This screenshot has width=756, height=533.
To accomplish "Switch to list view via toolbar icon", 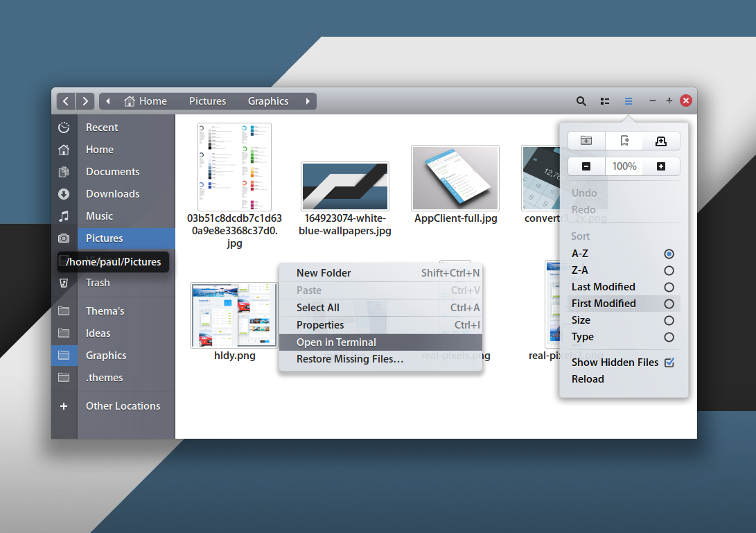I will coord(605,101).
